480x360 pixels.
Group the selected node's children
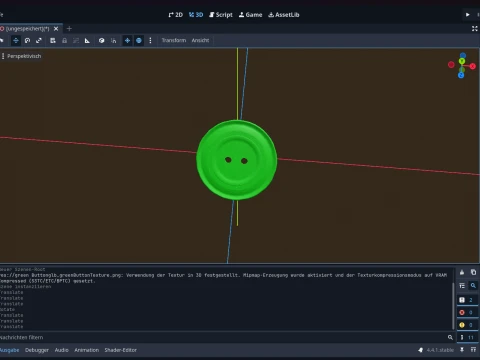[x=76, y=41]
